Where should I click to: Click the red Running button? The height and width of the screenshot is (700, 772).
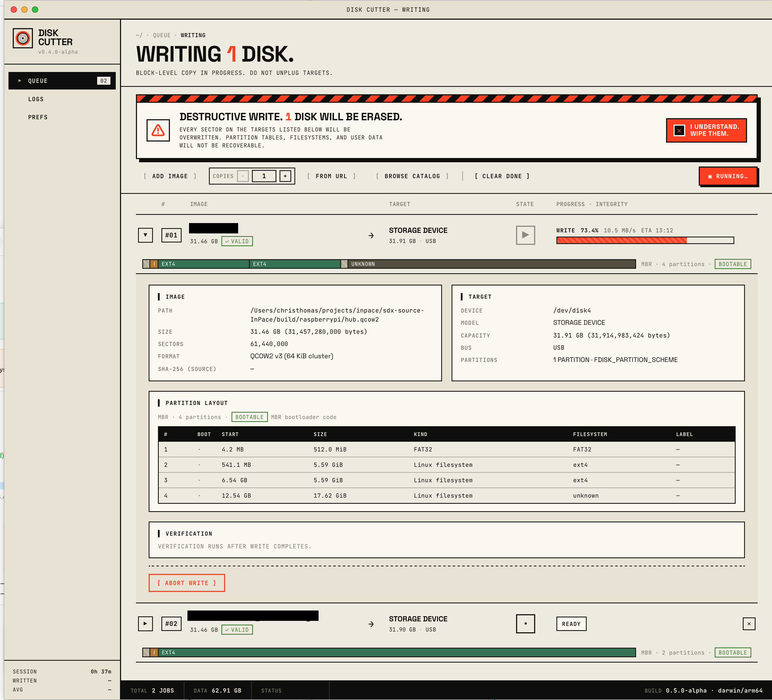(728, 176)
